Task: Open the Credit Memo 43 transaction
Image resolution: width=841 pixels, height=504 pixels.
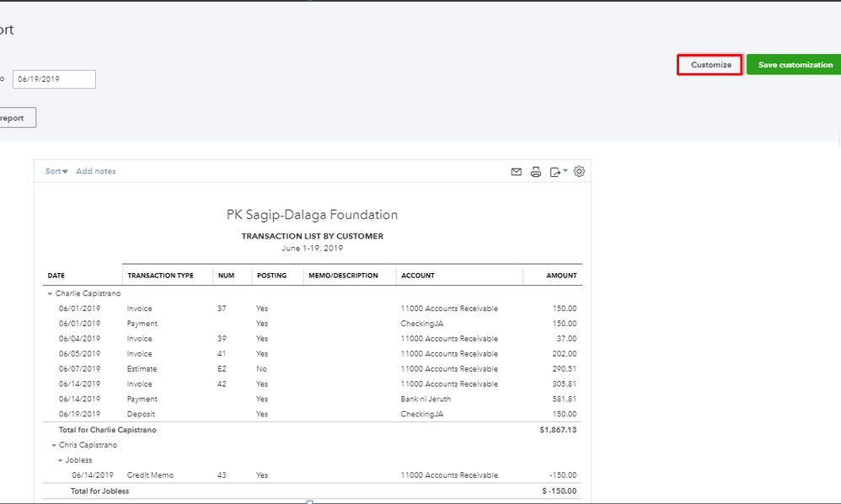Action: pyautogui.click(x=150, y=475)
